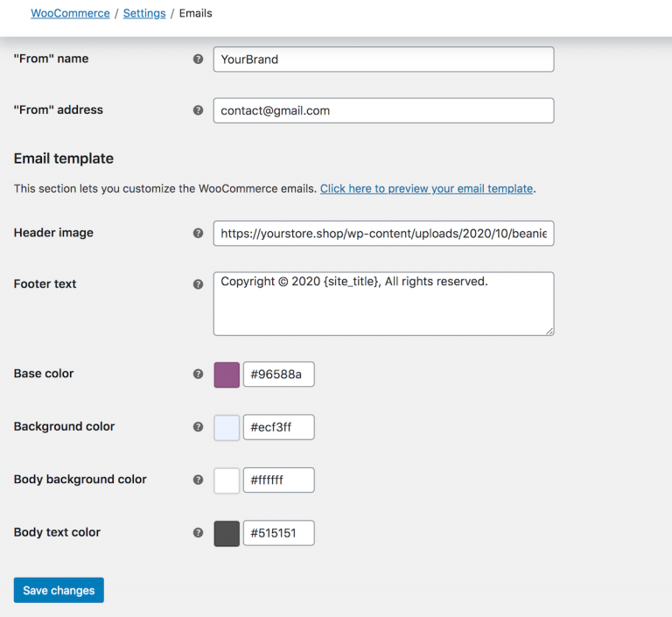The width and height of the screenshot is (672, 617).
Task: Go to WooCommerce in the breadcrumb
Action: coord(70,13)
